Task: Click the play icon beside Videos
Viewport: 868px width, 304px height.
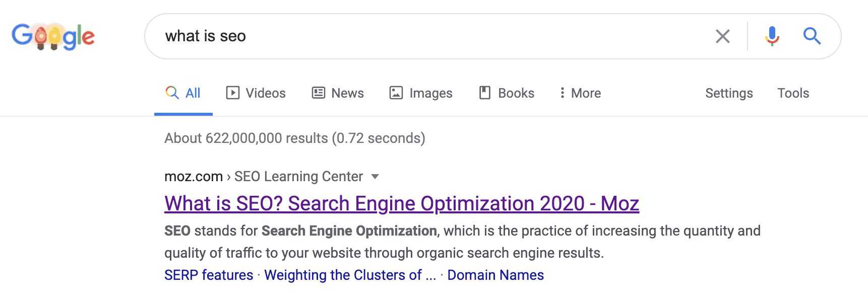Action: [x=233, y=93]
